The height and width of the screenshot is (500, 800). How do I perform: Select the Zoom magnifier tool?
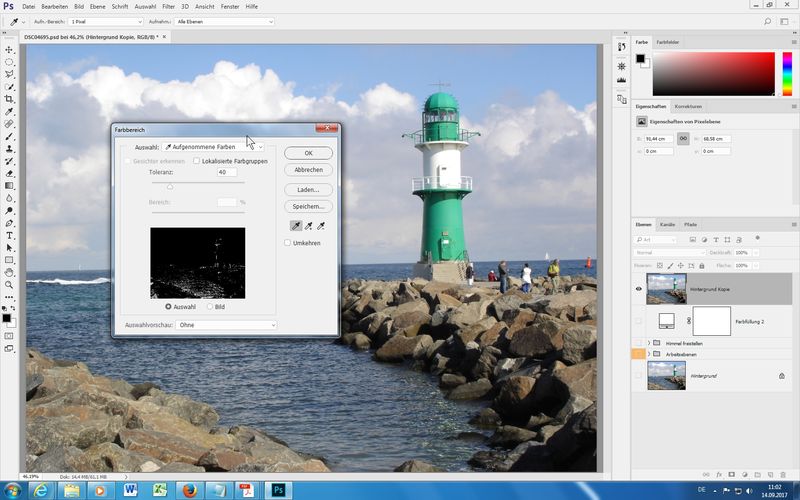9,284
